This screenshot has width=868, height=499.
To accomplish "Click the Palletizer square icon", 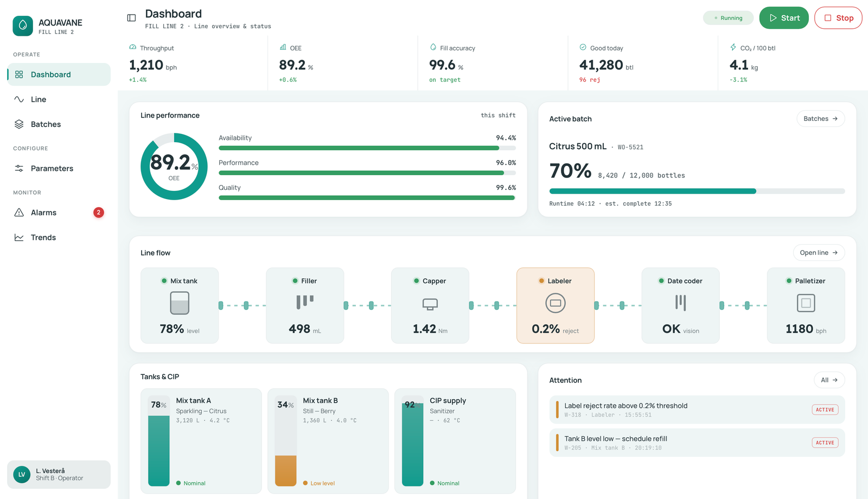I will (x=806, y=303).
